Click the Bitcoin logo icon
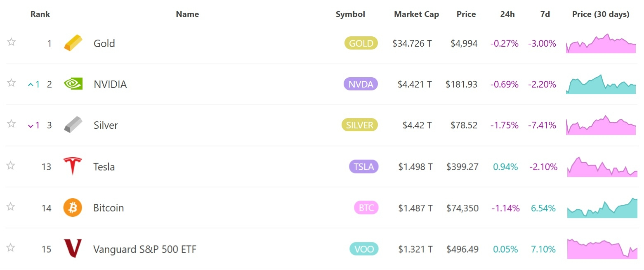 [x=73, y=208]
